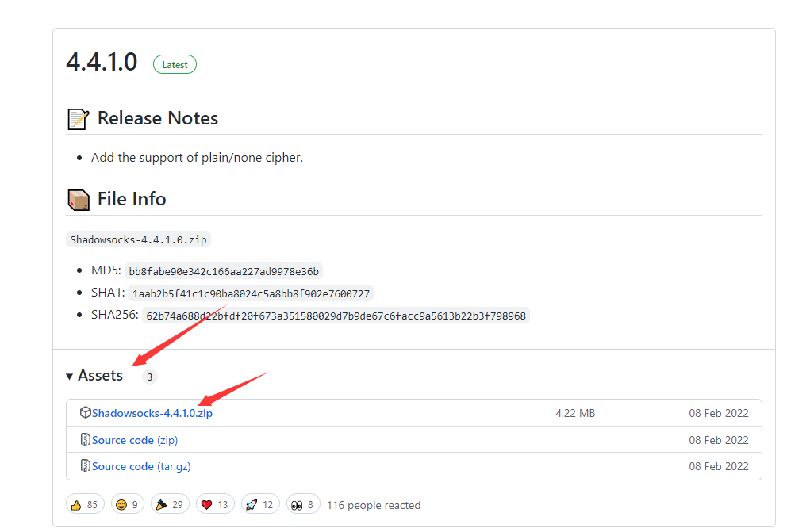This screenshot has width=791, height=532.
Task: Click the rocket reaction
Action: coord(259,504)
